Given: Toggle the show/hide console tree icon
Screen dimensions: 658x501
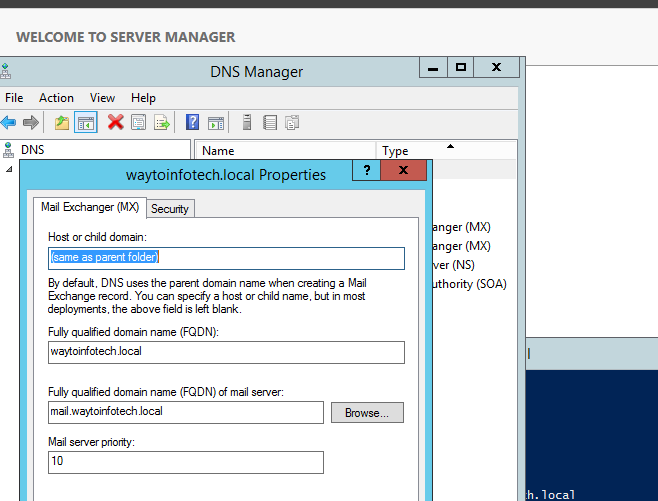Looking at the screenshot, I should (86, 123).
